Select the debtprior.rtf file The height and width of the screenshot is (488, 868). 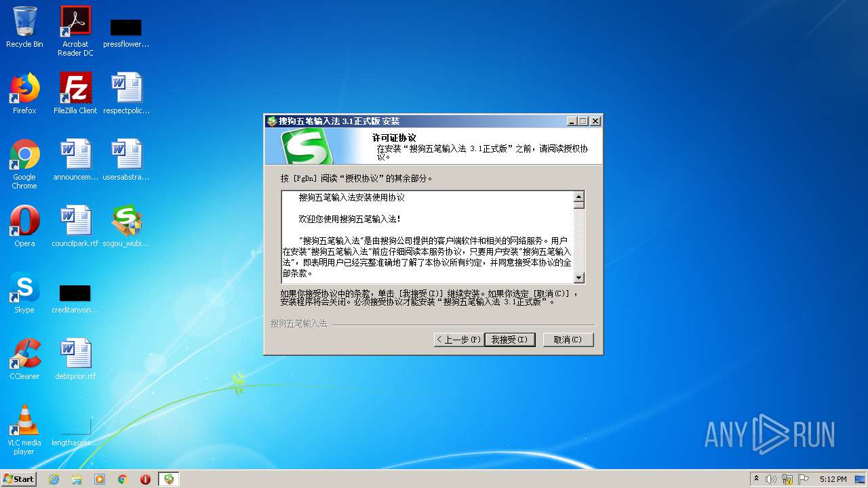coord(75,359)
